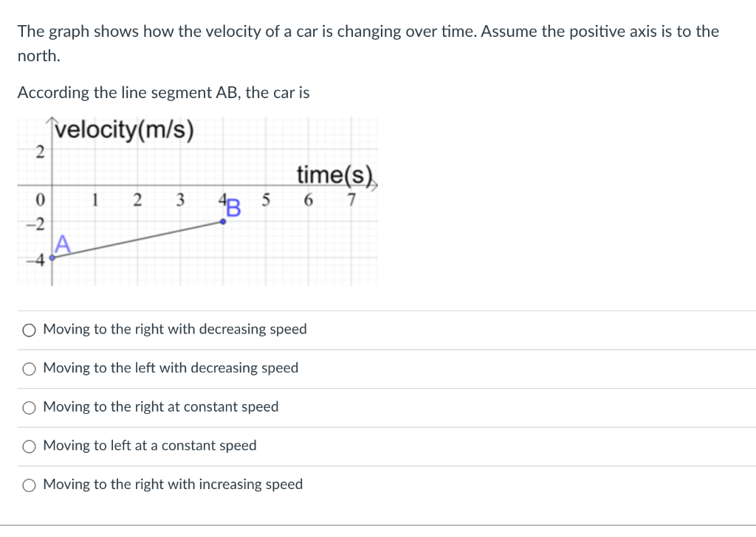Click the origin of the graph
This screenshot has width=756, height=537.
point(53,186)
